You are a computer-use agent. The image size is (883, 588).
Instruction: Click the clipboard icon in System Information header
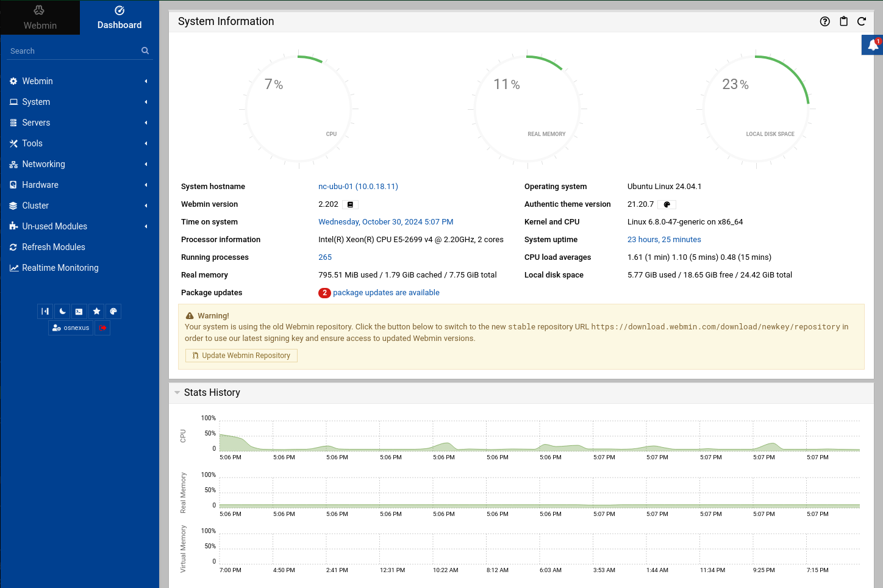point(843,21)
